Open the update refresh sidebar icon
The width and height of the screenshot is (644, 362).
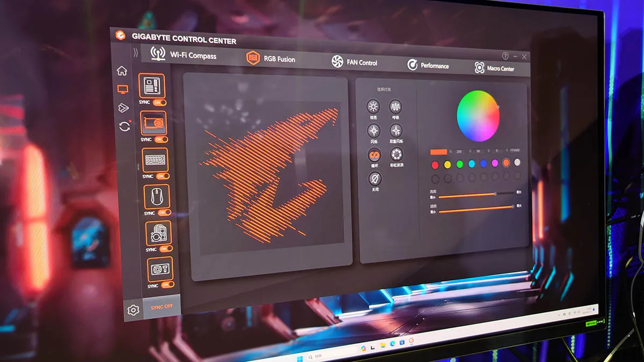125,126
